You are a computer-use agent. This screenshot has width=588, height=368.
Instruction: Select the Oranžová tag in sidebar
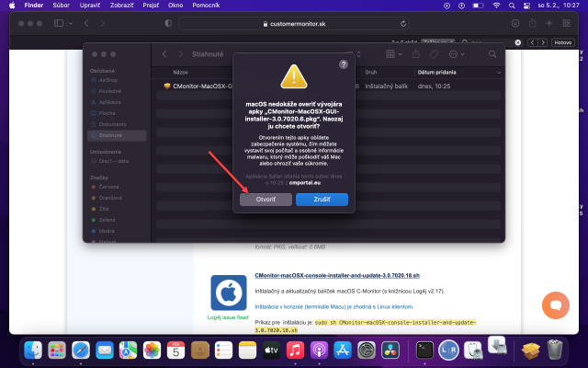point(117,198)
